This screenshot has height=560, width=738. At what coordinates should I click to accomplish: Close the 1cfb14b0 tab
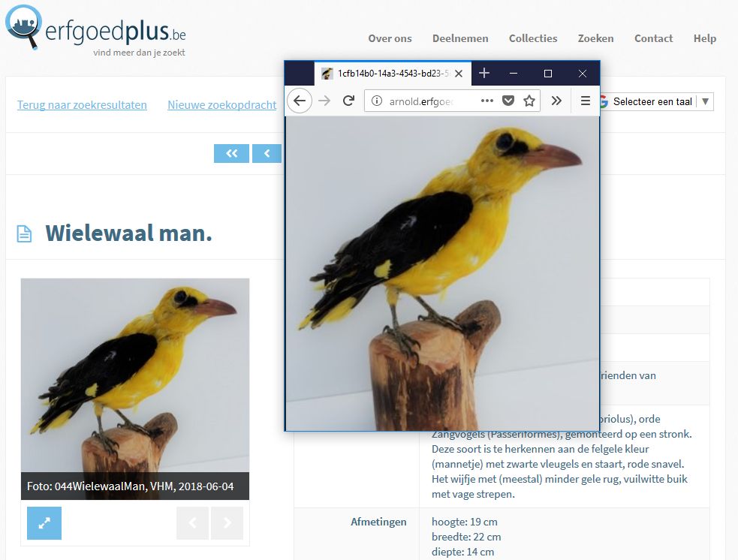click(459, 74)
